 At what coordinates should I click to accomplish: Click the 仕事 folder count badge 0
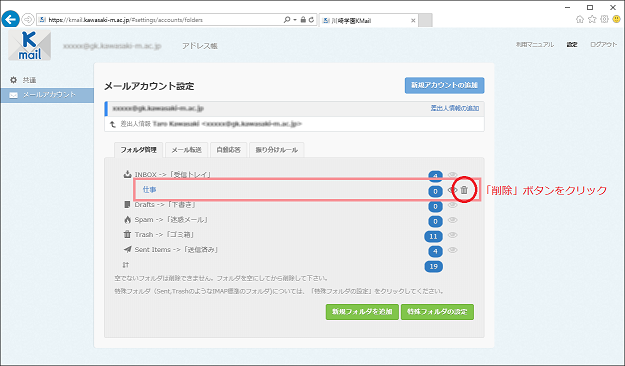pos(435,191)
